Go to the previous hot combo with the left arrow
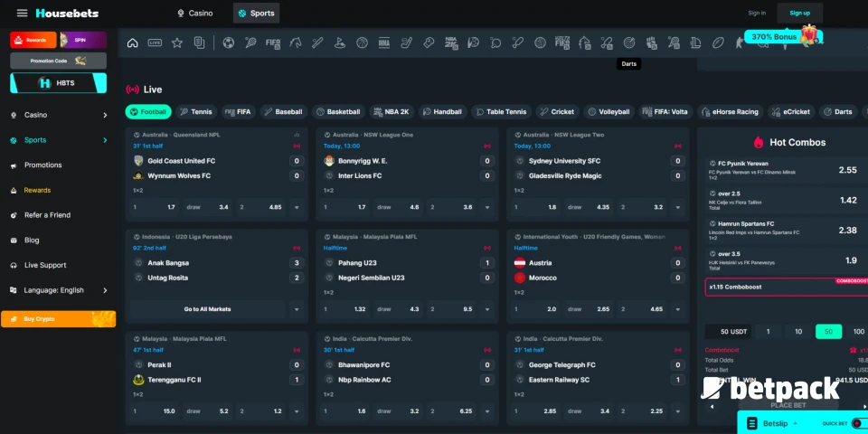Viewport: 868px width, 434px height. [x=712, y=407]
